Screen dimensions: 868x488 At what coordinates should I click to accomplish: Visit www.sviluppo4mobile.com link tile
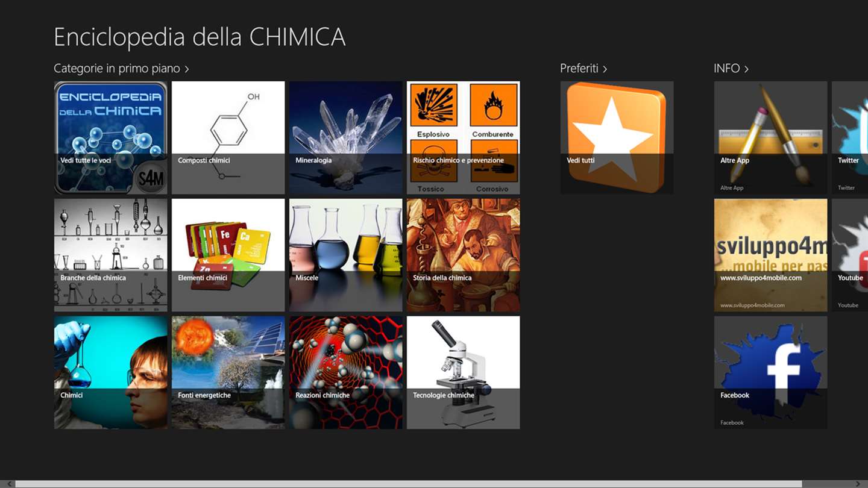(770, 255)
